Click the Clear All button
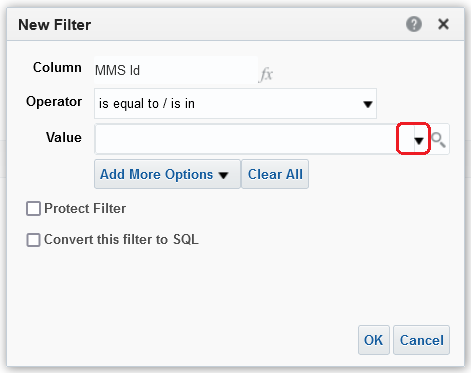 [275, 174]
